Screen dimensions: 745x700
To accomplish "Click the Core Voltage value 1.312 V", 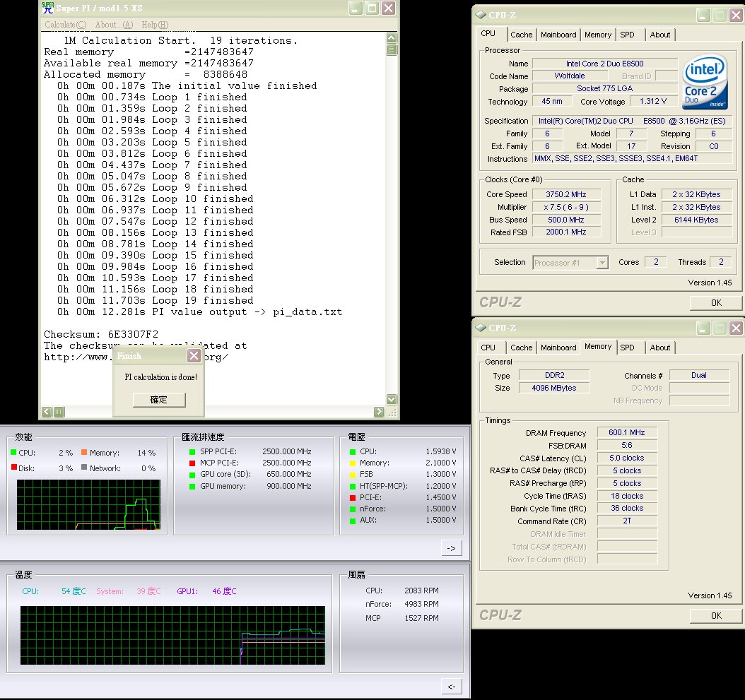I will (653, 101).
